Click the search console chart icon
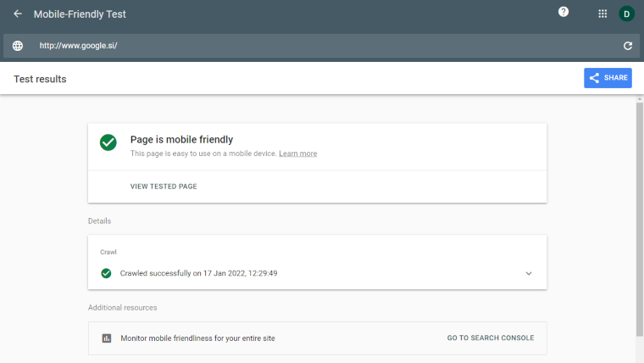 tap(107, 338)
